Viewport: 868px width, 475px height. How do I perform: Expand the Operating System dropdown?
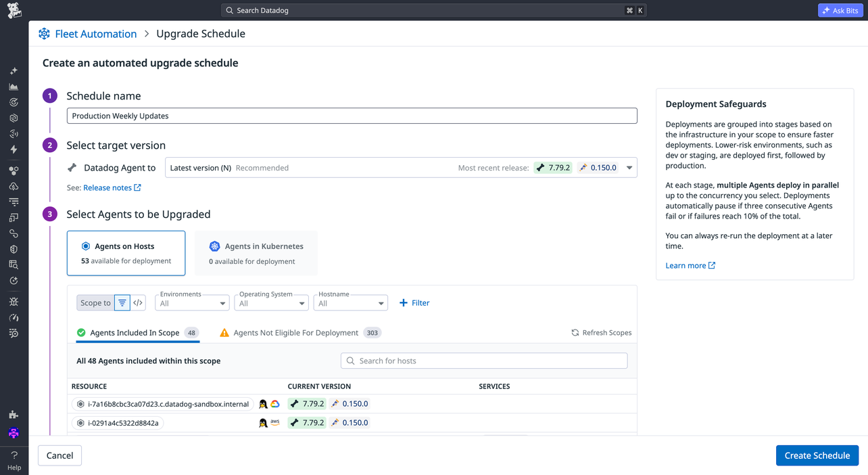(271, 303)
